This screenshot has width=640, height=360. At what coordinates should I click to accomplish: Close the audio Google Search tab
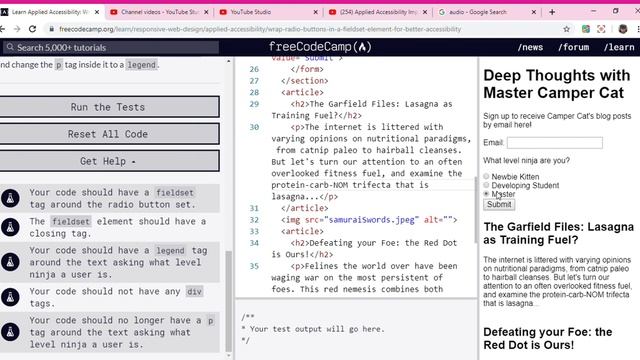click(x=534, y=12)
